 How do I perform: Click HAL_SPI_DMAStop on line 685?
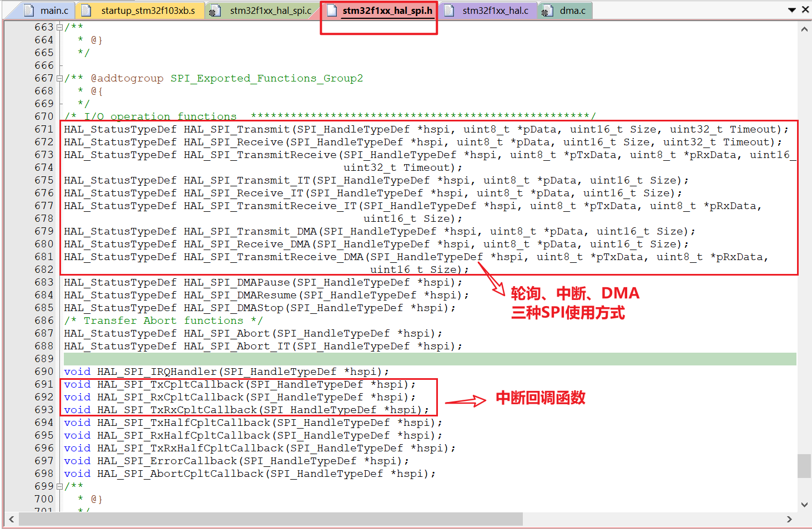coord(234,308)
